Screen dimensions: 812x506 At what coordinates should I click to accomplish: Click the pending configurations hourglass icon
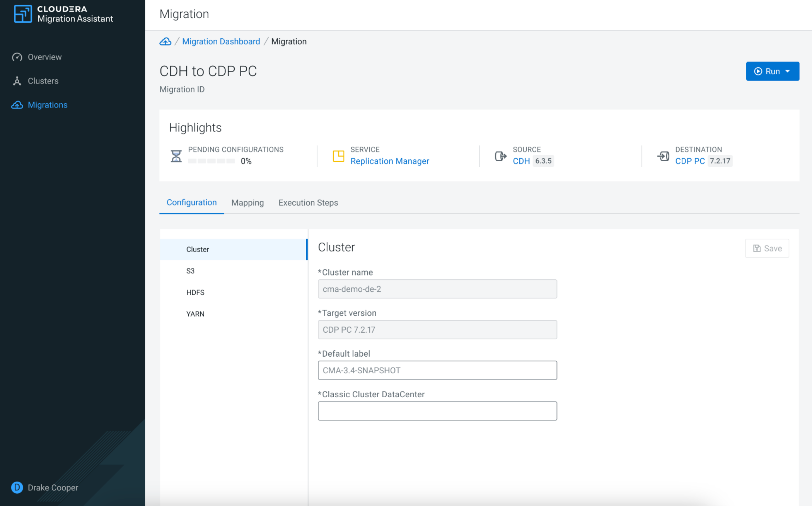176,156
